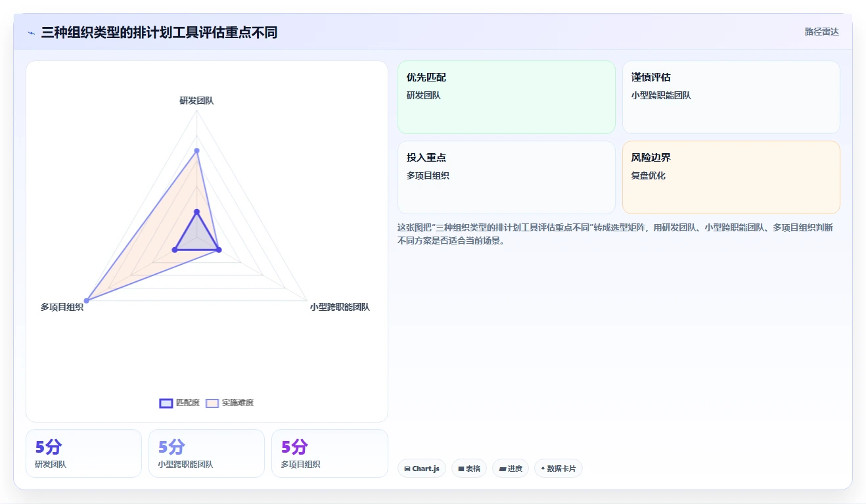
Task: Click the 路径雷达 label in header
Action: click(x=821, y=32)
